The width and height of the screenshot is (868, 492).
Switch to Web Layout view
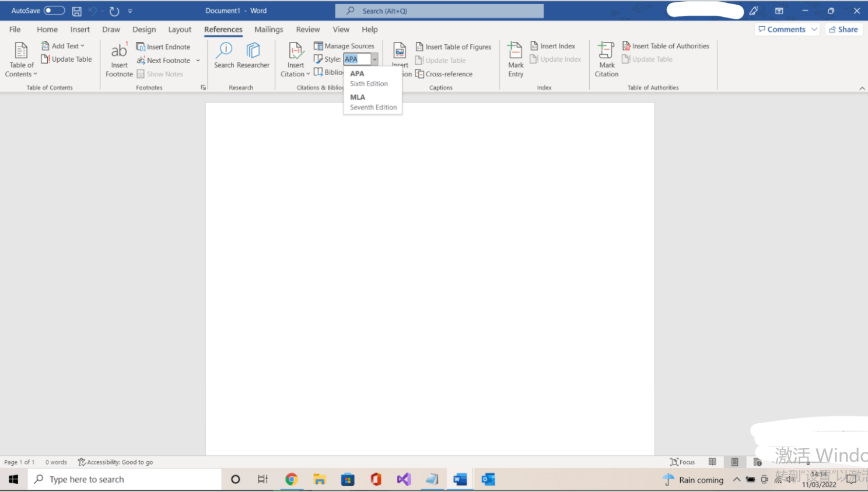[x=757, y=462]
